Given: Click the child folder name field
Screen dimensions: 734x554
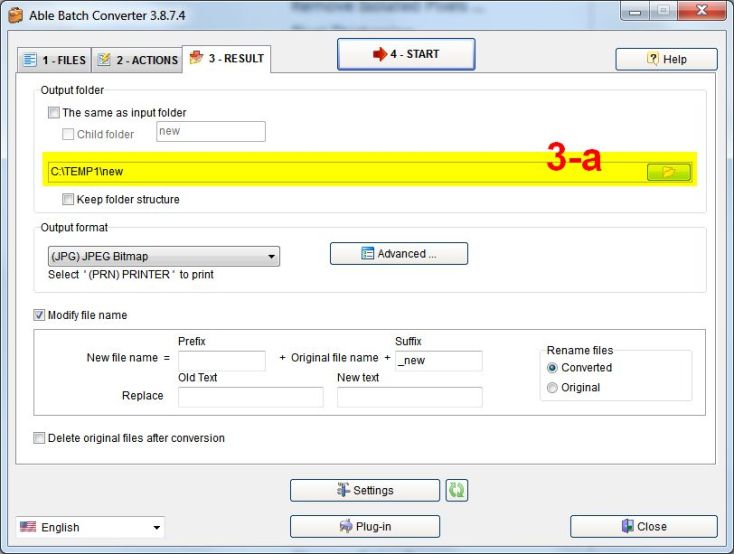Looking at the screenshot, I should [211, 132].
